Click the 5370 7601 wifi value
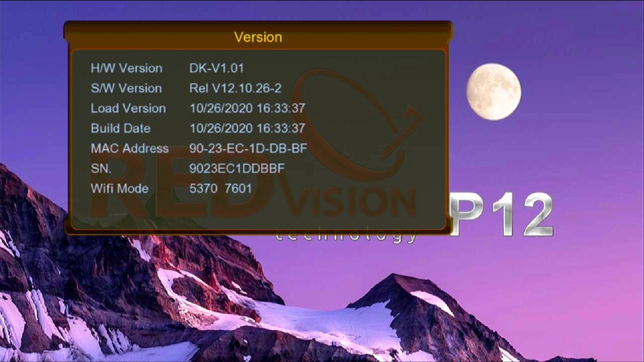This screenshot has height=362, width=644. 220,189
